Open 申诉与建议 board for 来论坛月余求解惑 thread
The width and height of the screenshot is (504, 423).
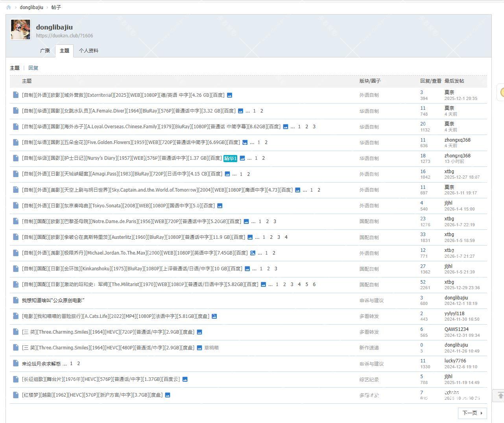[x=371, y=364]
